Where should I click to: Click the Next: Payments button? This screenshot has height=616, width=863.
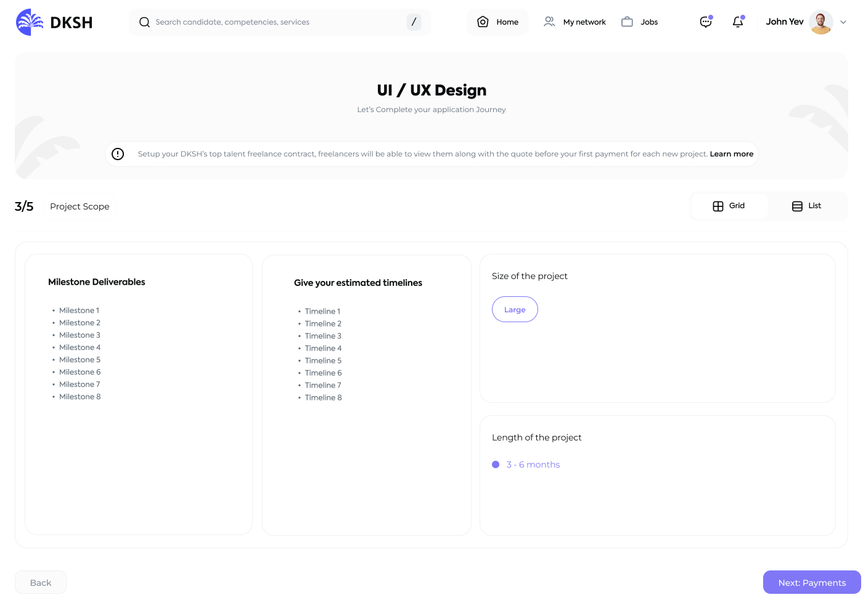tap(812, 582)
